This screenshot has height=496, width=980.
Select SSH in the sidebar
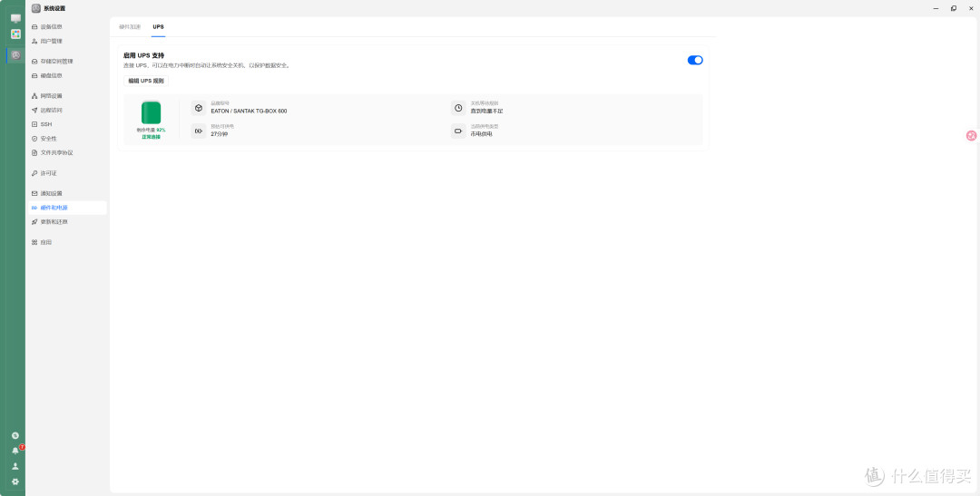pyautogui.click(x=67, y=124)
